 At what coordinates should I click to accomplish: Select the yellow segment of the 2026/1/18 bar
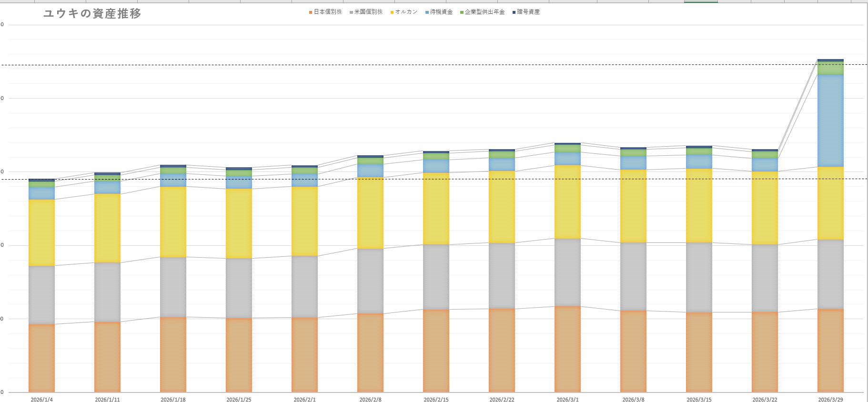(x=173, y=222)
